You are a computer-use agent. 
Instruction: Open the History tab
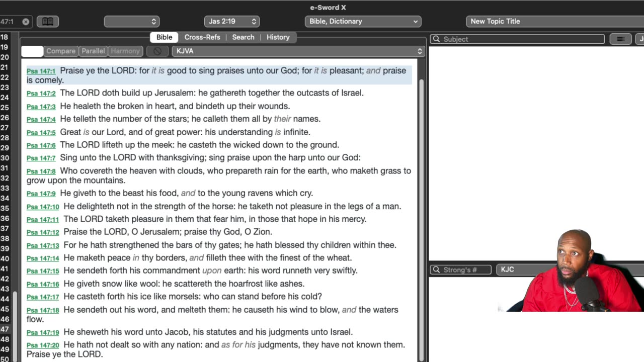pos(278,37)
